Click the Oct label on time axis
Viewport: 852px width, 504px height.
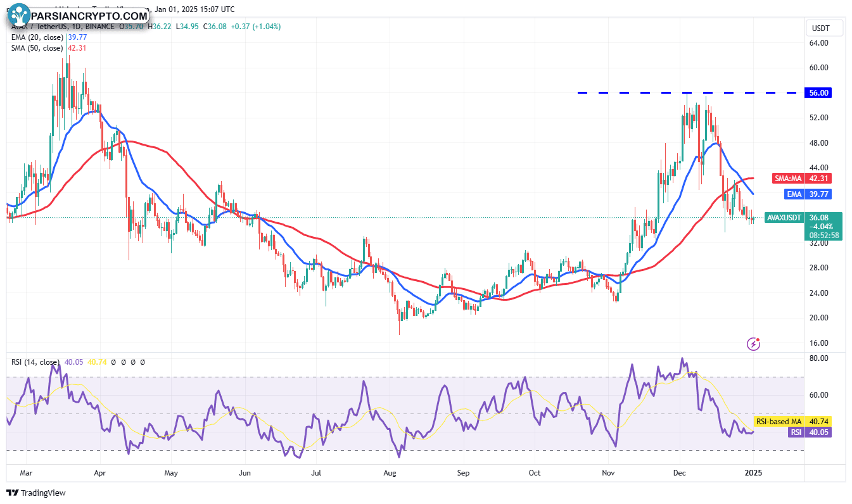[535, 472]
